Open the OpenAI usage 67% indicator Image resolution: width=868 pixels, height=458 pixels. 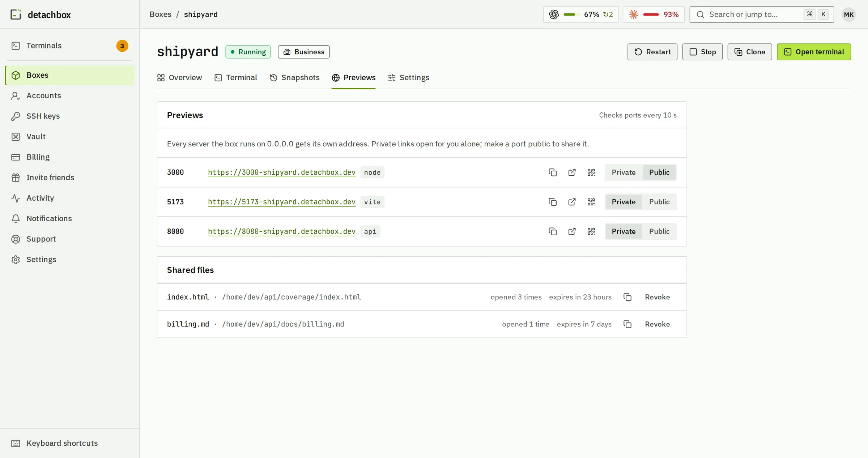pyautogui.click(x=581, y=14)
